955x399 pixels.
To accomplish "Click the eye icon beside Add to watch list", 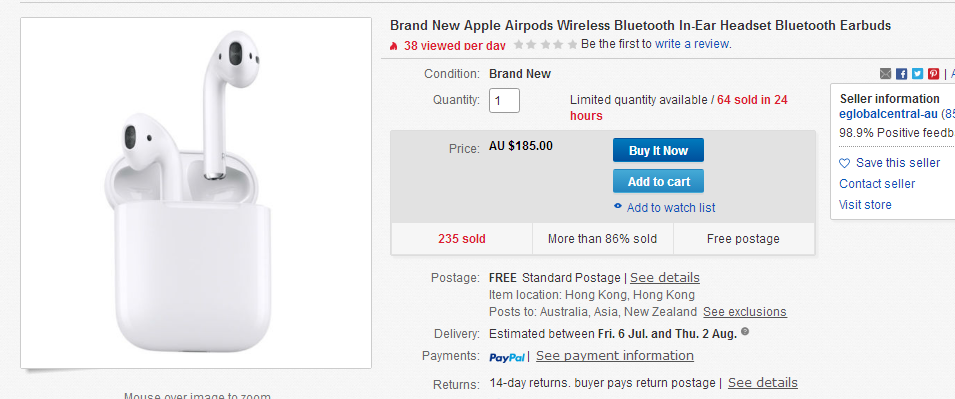I will (618, 207).
